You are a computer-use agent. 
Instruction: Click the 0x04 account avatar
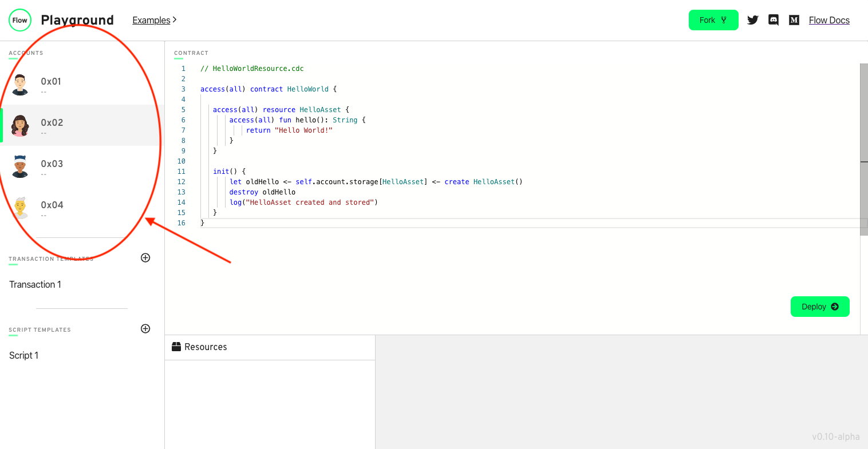click(20, 208)
